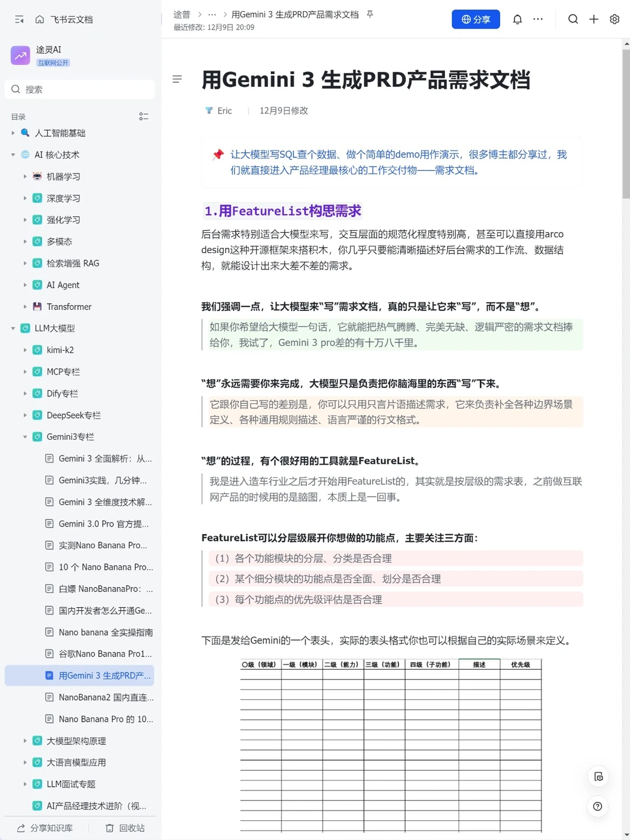Click the 途普 breadcrumb link
Screen dimensions: 630x840
coord(182,14)
